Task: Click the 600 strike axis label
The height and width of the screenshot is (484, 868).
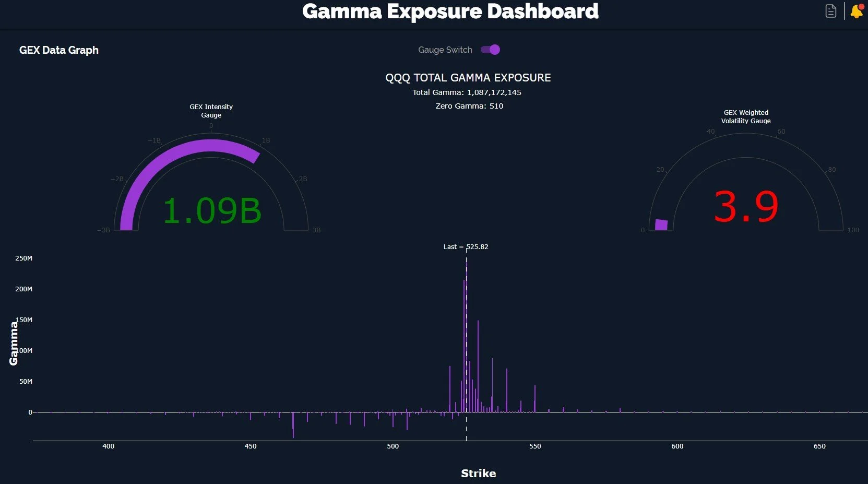Action: [x=677, y=446]
